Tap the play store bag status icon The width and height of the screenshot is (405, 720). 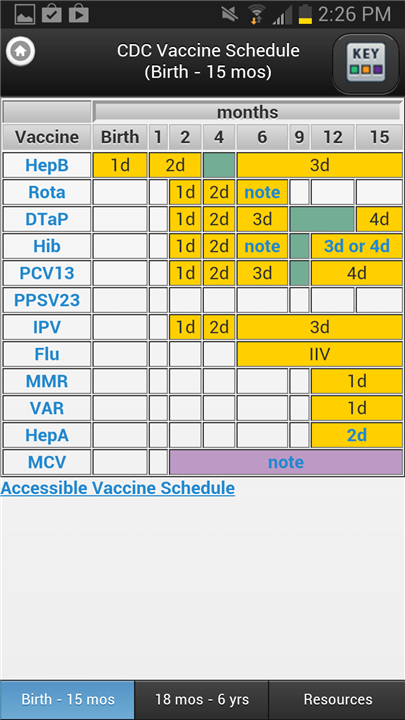pyautogui.click(x=79, y=14)
